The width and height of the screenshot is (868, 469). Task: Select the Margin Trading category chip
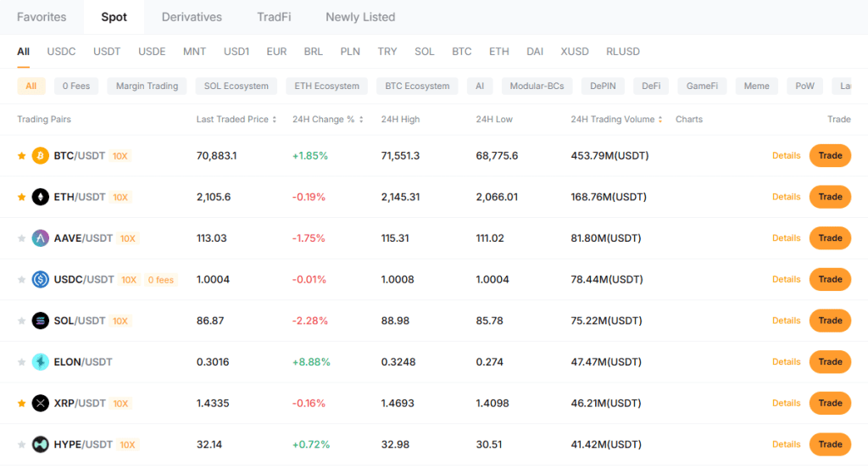pyautogui.click(x=147, y=86)
